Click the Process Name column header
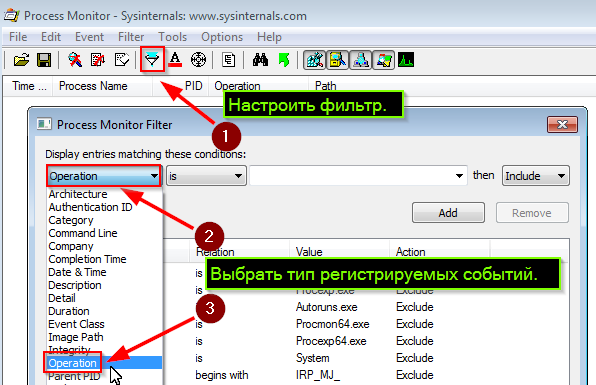This screenshot has width=596, height=385. pos(103,86)
